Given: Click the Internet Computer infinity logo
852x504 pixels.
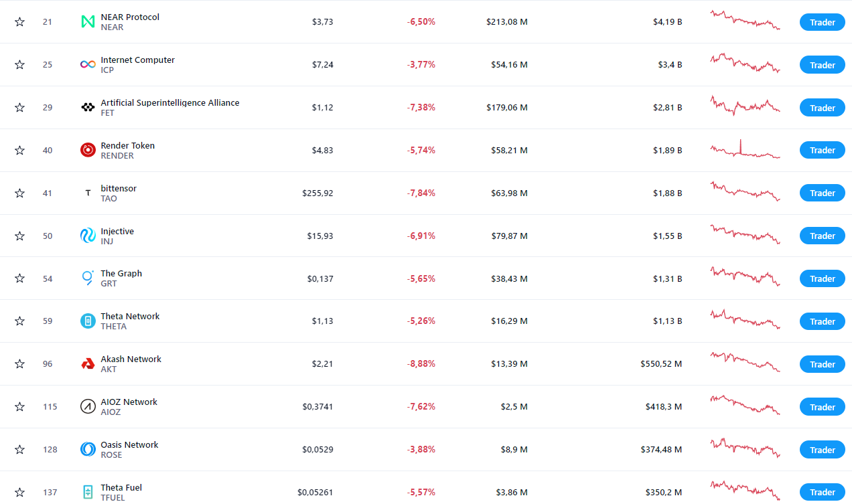Looking at the screenshot, I should click(x=88, y=64).
